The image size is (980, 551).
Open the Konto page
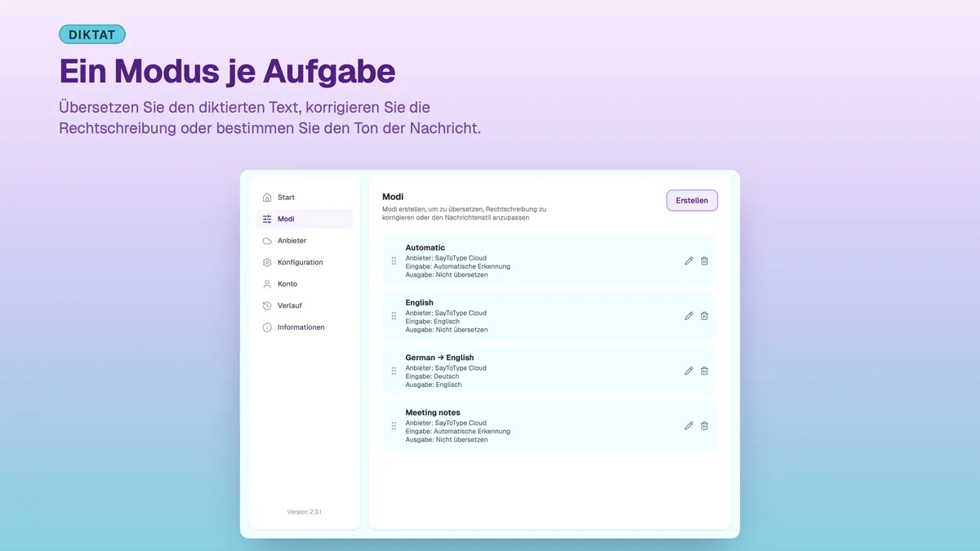pos(304,284)
